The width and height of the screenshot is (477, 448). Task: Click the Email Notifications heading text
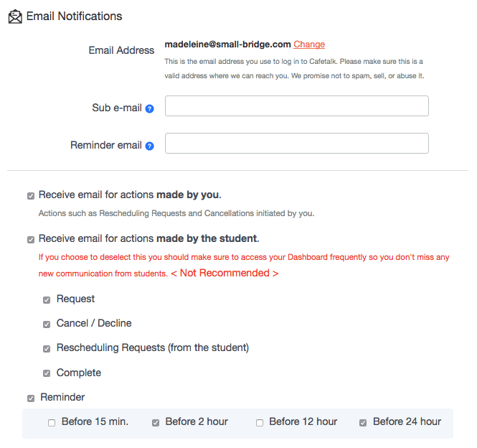click(x=74, y=16)
